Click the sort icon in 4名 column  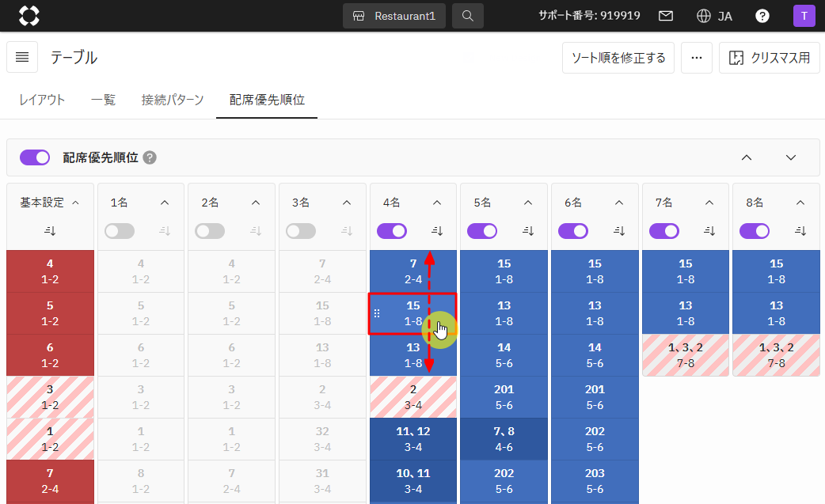(x=437, y=231)
